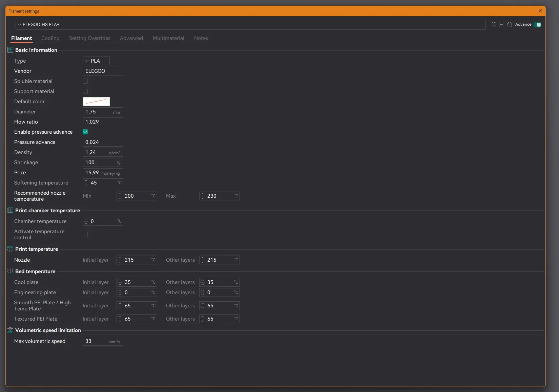Pick a Default color from the swatch
The width and height of the screenshot is (559, 392).
pyautogui.click(x=96, y=102)
